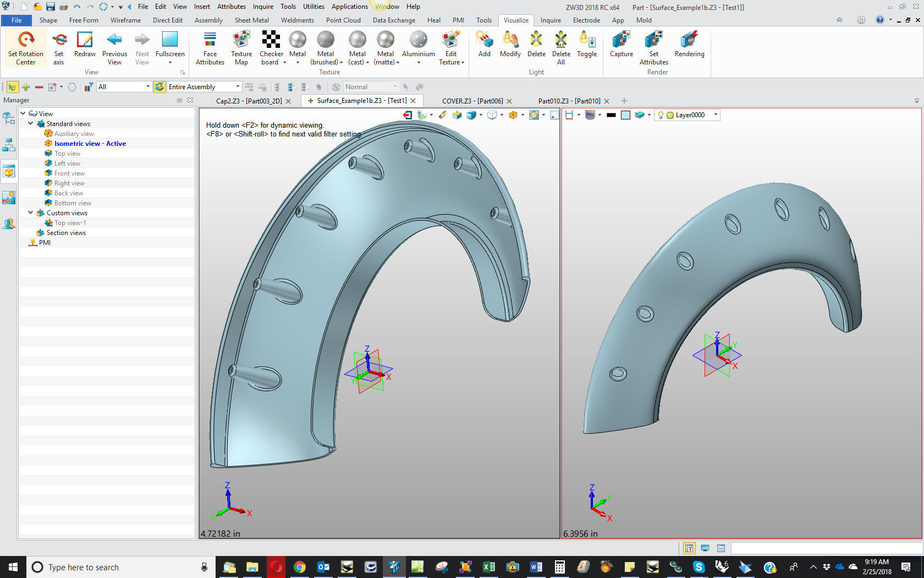Toggle the light on/off with Toggle

click(587, 45)
